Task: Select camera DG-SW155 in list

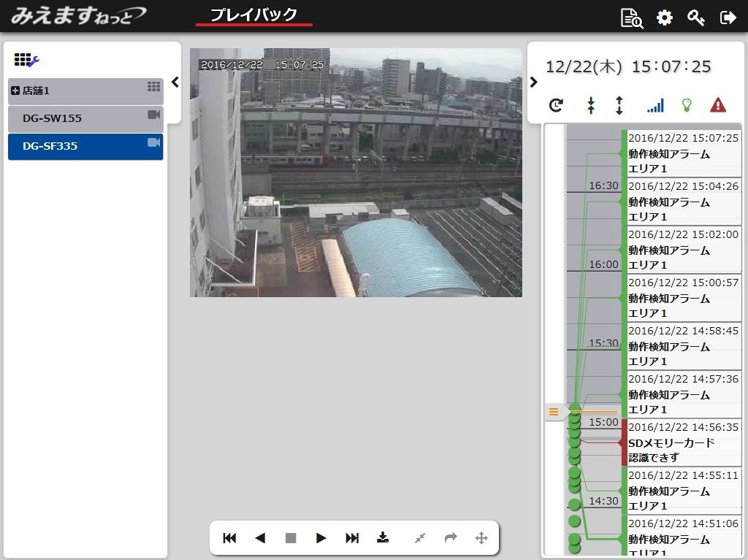Action: [x=85, y=118]
